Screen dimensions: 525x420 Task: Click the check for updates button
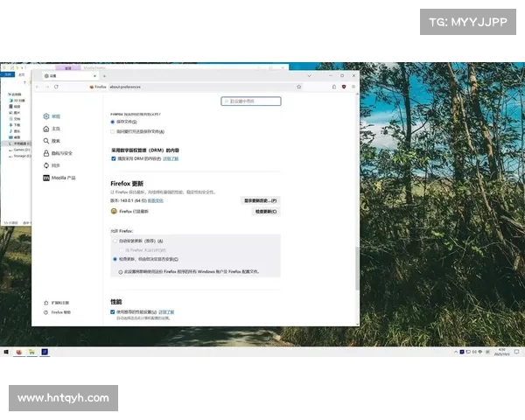(266, 212)
